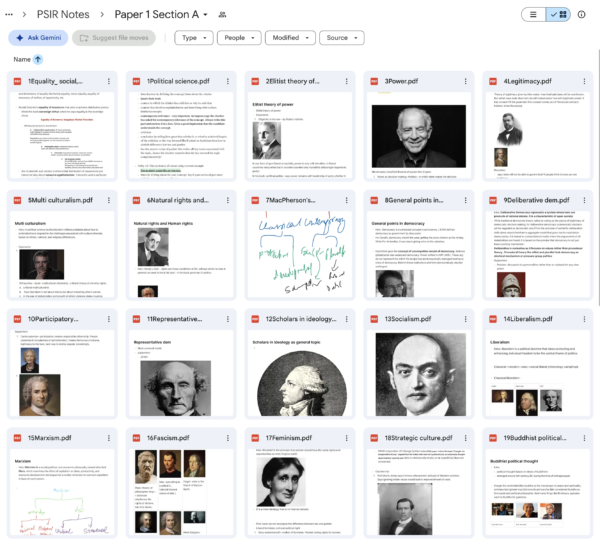Open 17Feminism.pdf preview thumbnail
Screen dimensions: 600x544
(x=300, y=492)
